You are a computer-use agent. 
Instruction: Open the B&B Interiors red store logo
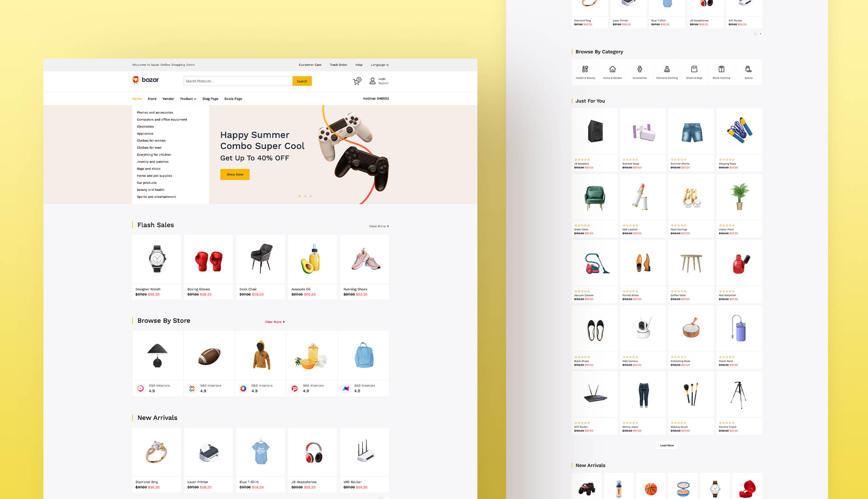pos(294,388)
